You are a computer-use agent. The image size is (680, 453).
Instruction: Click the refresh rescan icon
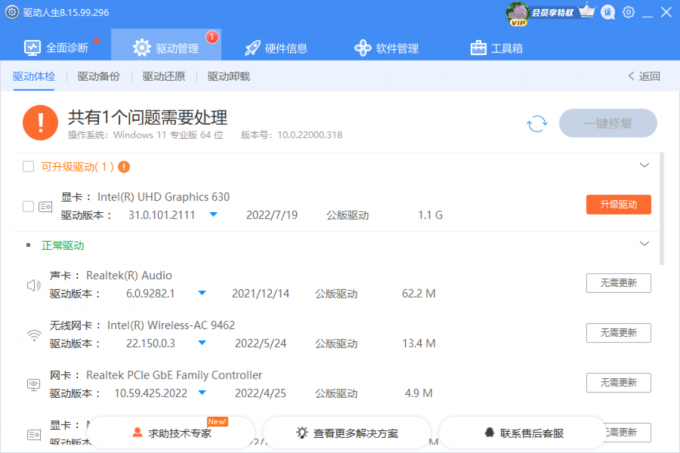(537, 124)
